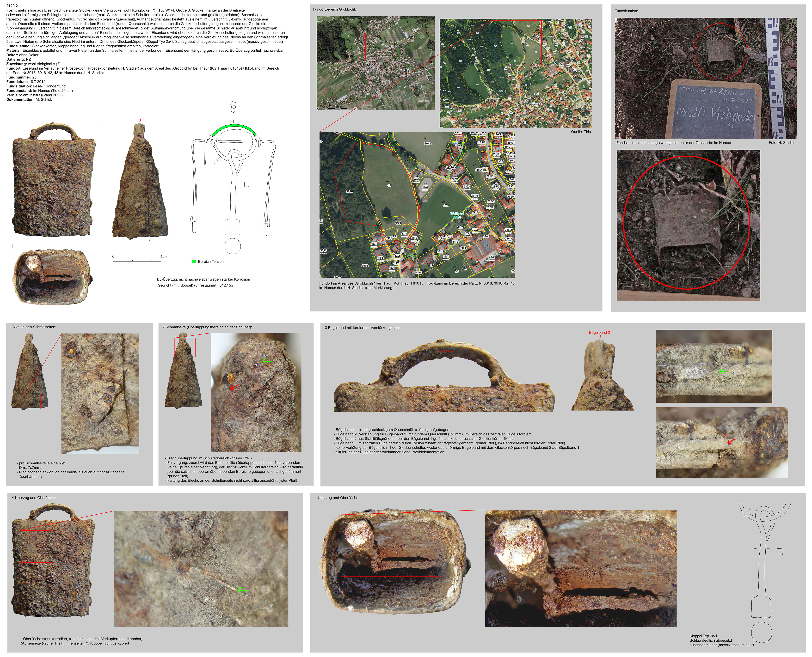Click the small C-shaped cross-section symbol above the drawing
The height and width of the screenshot is (657, 812).
click(x=233, y=107)
